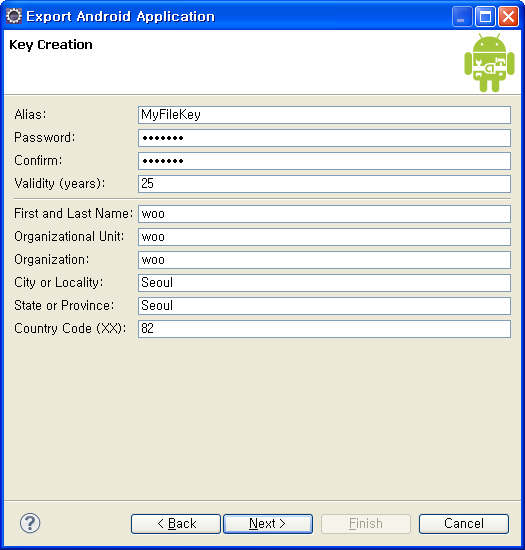
Task: Click the "Country Code (XX):" label
Action: [70, 328]
